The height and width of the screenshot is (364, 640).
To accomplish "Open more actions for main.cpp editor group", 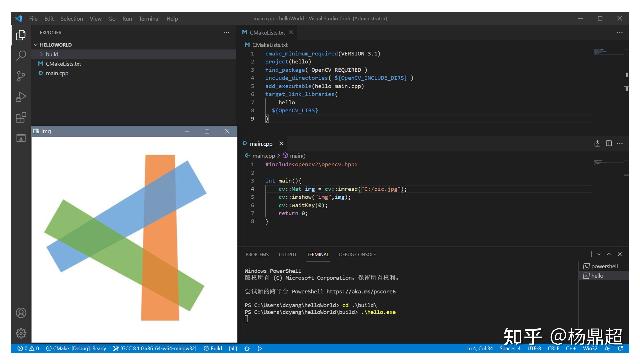I will 619,144.
